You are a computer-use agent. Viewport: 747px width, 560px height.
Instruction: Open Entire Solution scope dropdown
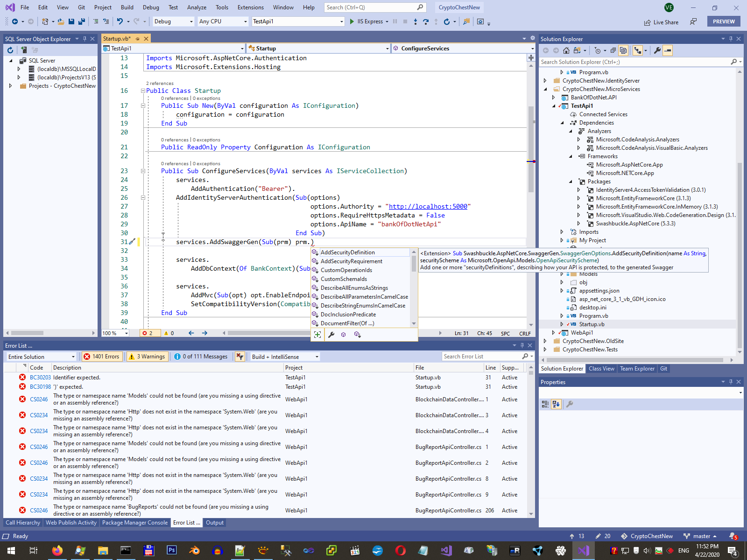point(41,357)
